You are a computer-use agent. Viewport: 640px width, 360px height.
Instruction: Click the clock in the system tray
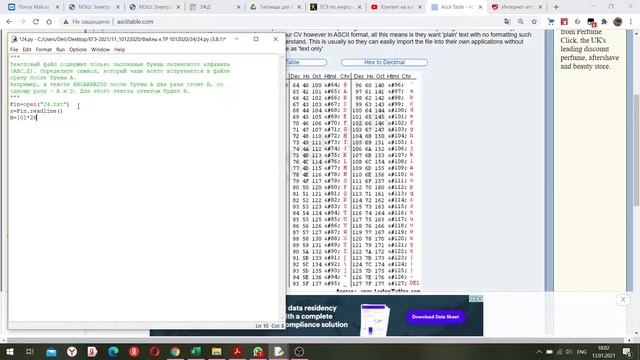pos(604,351)
